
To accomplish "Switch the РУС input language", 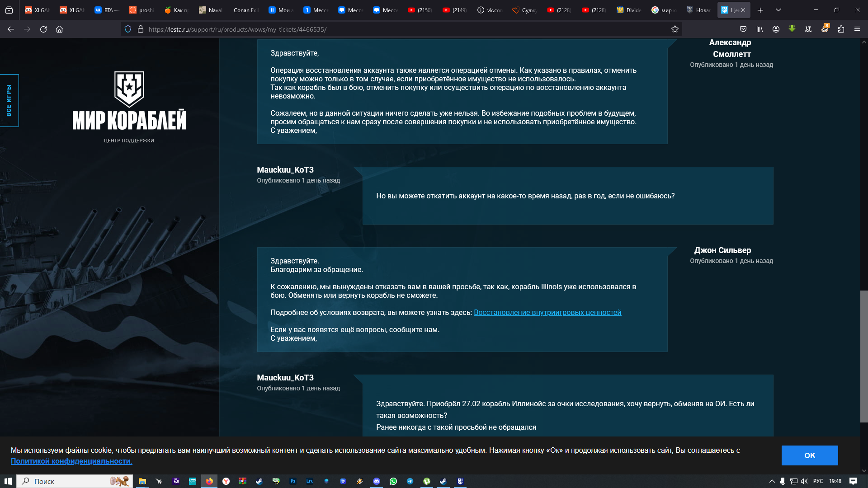I will point(818,481).
